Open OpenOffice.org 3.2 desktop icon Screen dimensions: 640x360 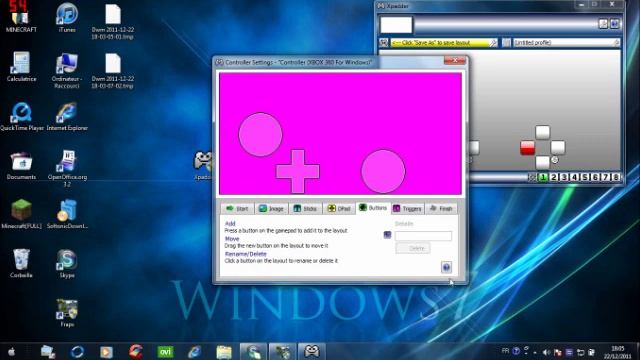pos(67,169)
